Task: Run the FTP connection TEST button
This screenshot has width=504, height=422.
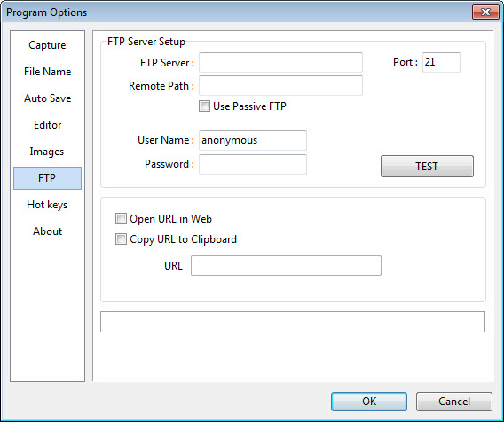Action: pos(427,167)
